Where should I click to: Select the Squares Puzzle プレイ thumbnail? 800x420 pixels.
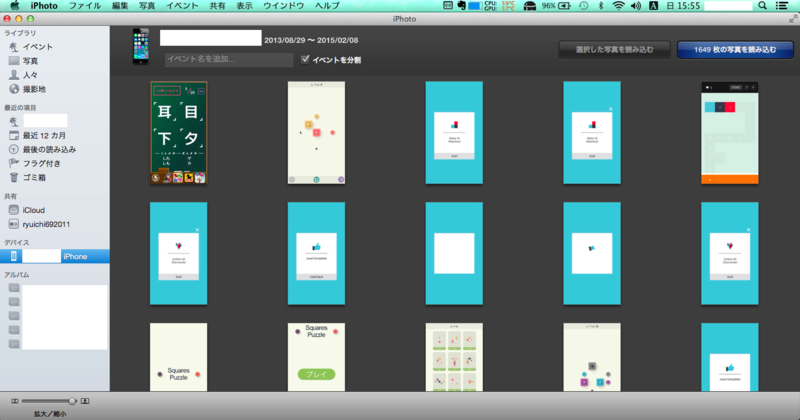point(316,357)
